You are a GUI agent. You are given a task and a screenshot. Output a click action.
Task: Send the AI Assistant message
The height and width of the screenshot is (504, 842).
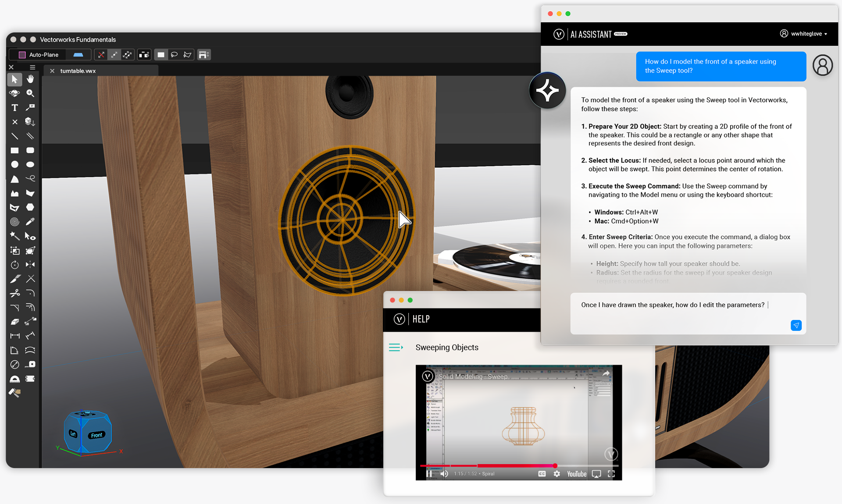pos(796,325)
